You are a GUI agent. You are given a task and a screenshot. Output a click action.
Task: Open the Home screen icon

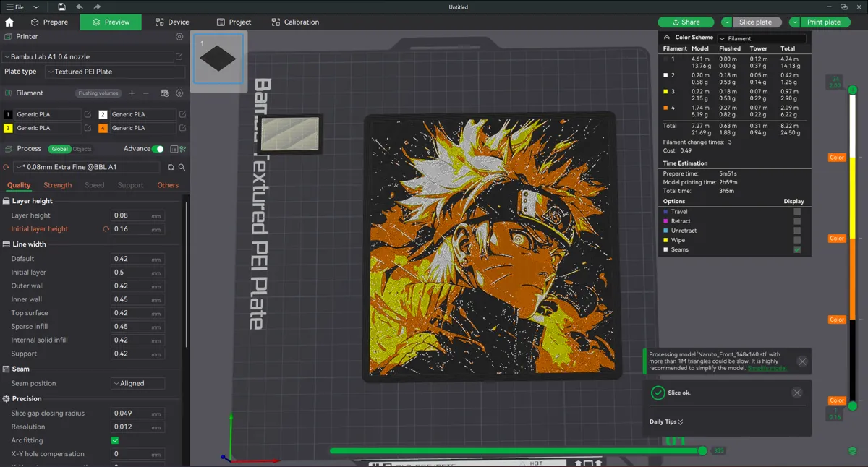coord(9,22)
